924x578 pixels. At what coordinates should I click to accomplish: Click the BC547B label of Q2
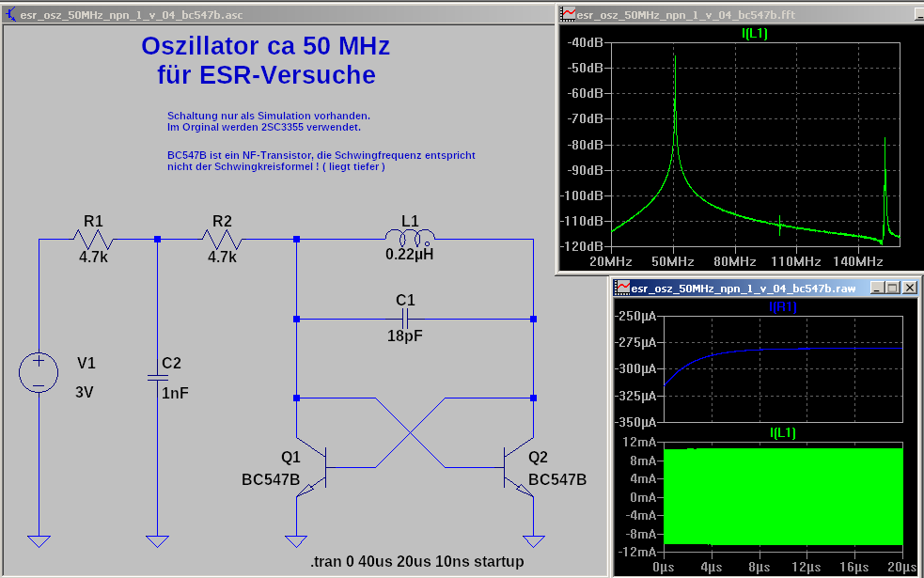[557, 479]
